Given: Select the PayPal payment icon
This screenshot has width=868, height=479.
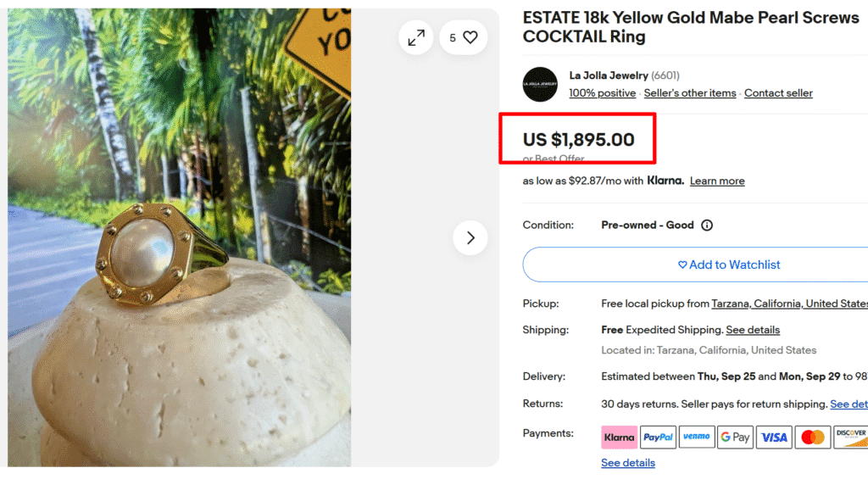Looking at the screenshot, I should (x=658, y=437).
